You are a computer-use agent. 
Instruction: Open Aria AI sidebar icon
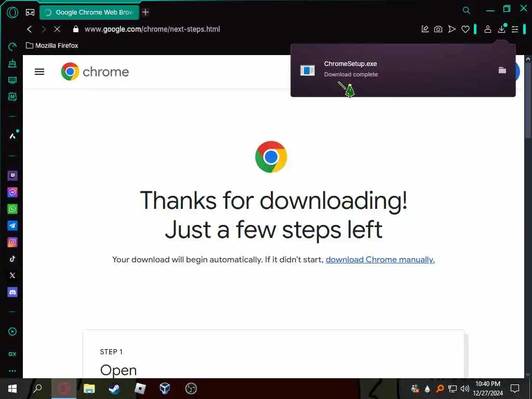click(12, 136)
